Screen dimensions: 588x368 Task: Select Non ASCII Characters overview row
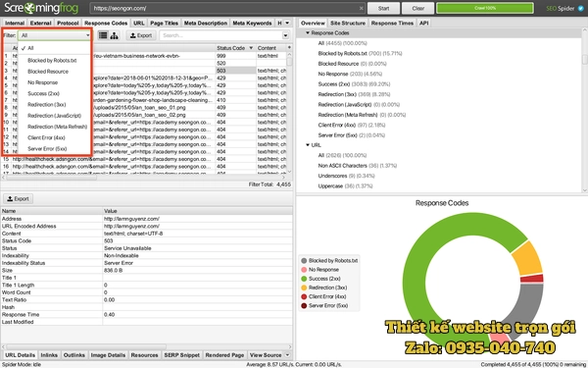pos(357,166)
